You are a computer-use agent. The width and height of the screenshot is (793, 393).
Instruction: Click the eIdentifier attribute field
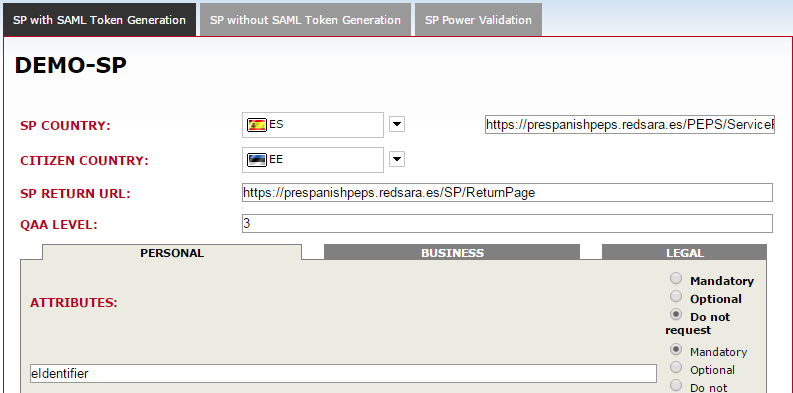point(343,374)
